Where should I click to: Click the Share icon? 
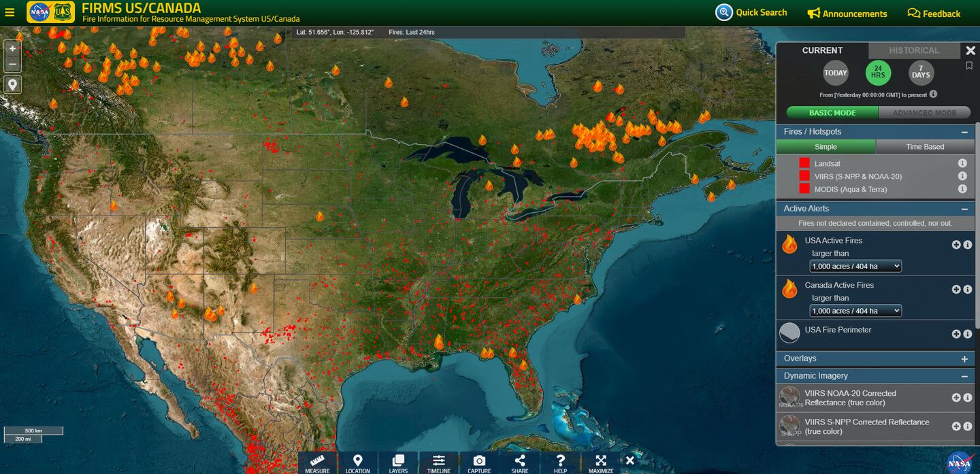(519, 462)
